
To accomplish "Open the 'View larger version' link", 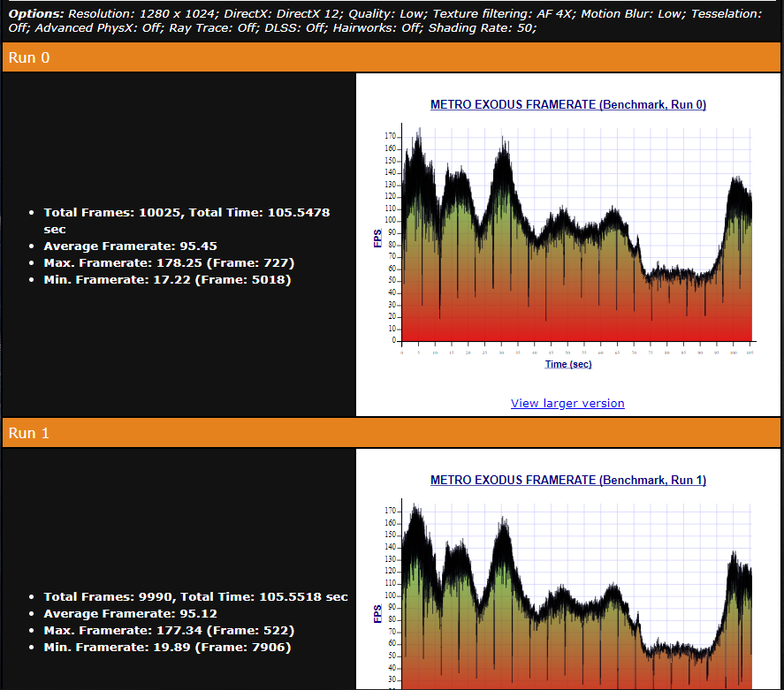I will [x=567, y=403].
